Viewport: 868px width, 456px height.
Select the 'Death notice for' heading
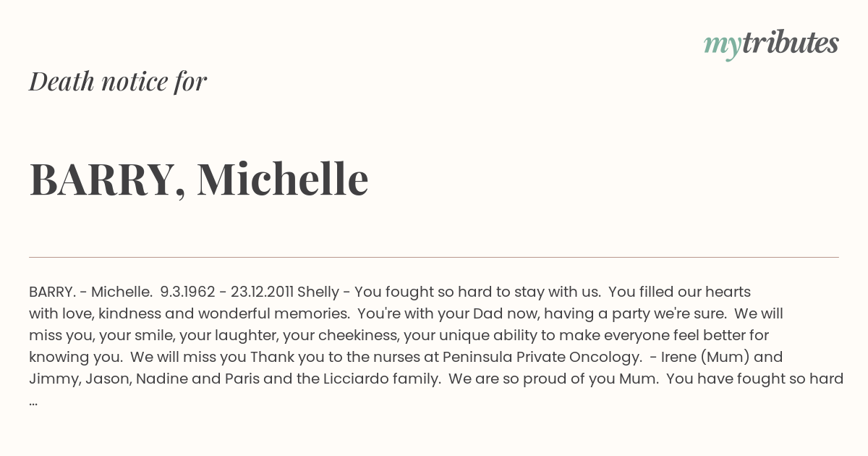[x=118, y=82]
